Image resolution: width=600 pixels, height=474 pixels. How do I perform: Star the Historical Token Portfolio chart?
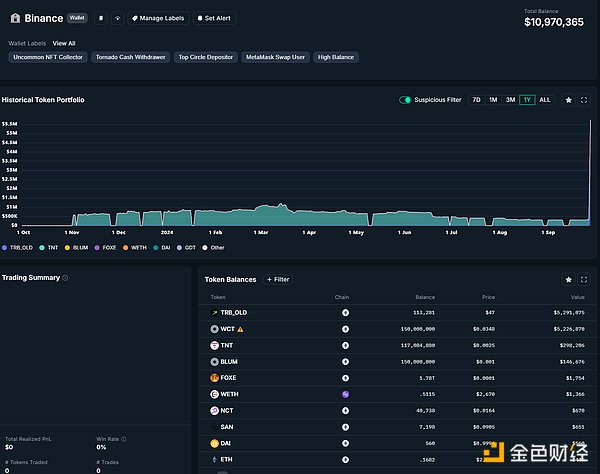click(x=569, y=100)
